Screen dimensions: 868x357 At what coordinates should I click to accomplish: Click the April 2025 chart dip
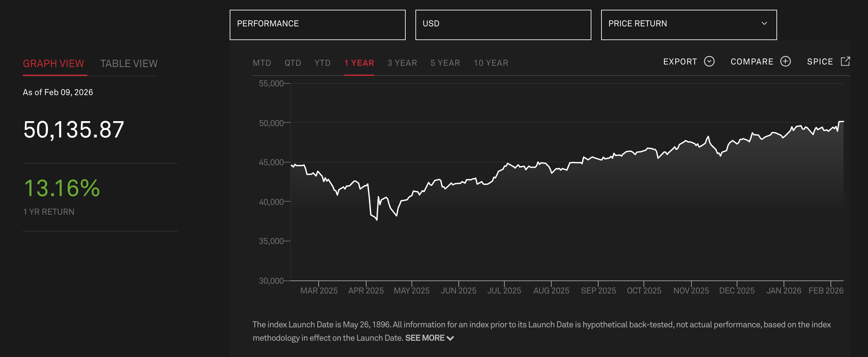pos(376,220)
